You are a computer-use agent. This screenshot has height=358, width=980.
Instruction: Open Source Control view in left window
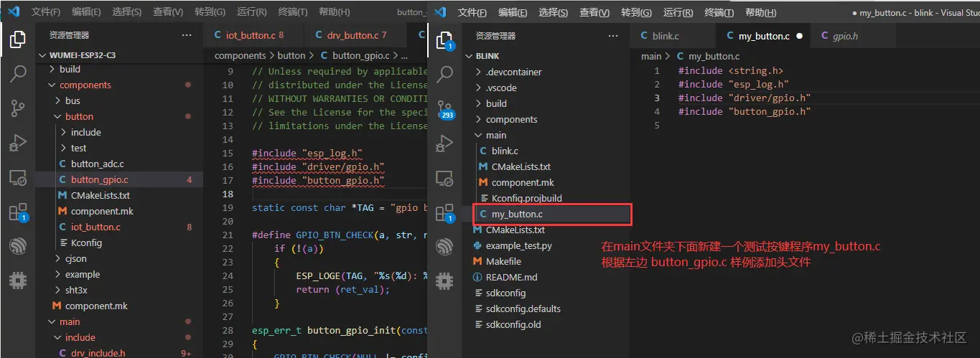click(x=18, y=108)
